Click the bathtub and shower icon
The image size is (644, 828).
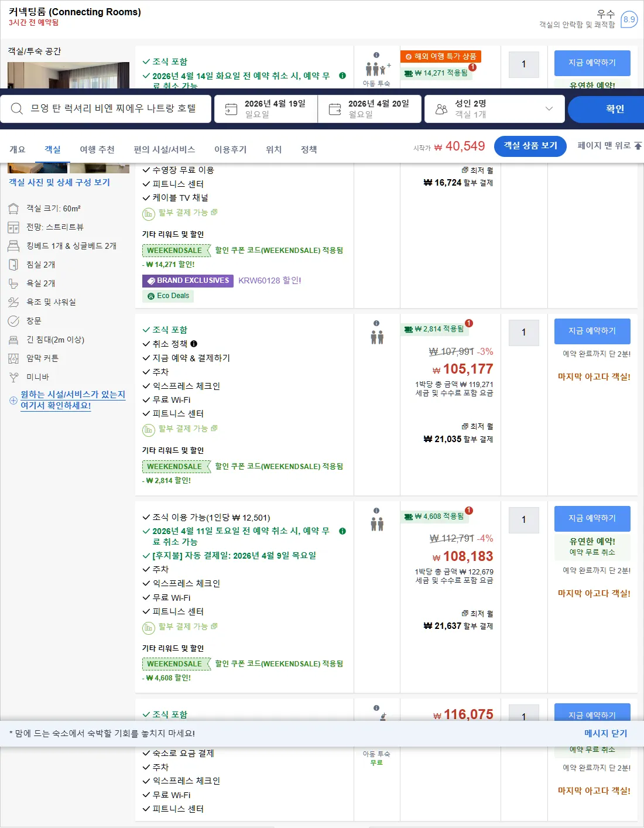pos(13,302)
